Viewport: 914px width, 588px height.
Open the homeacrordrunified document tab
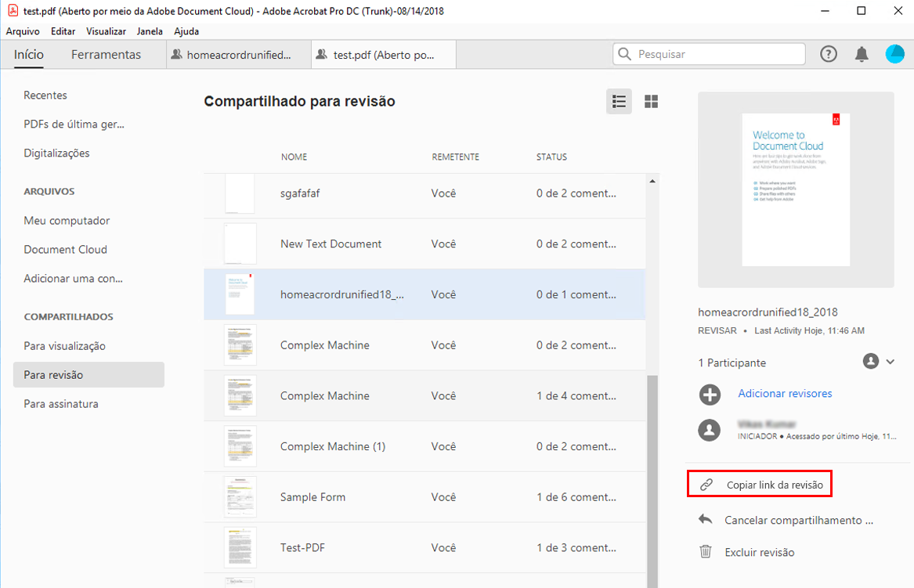(x=238, y=55)
